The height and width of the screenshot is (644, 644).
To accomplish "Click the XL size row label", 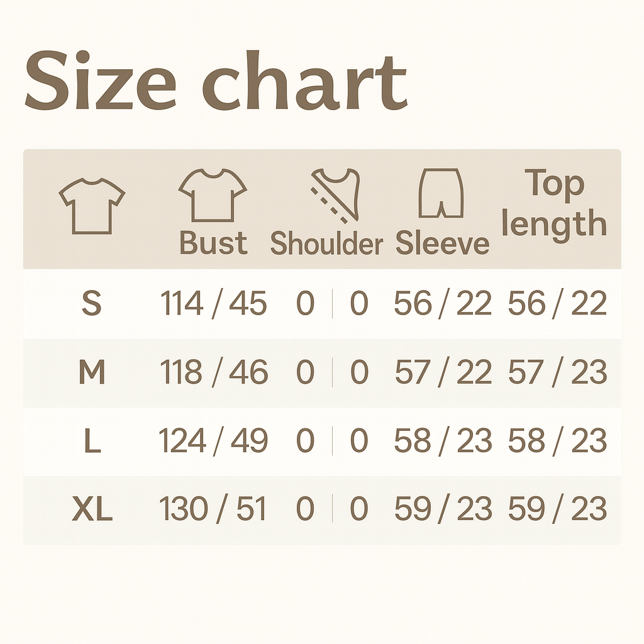I will click(x=92, y=510).
